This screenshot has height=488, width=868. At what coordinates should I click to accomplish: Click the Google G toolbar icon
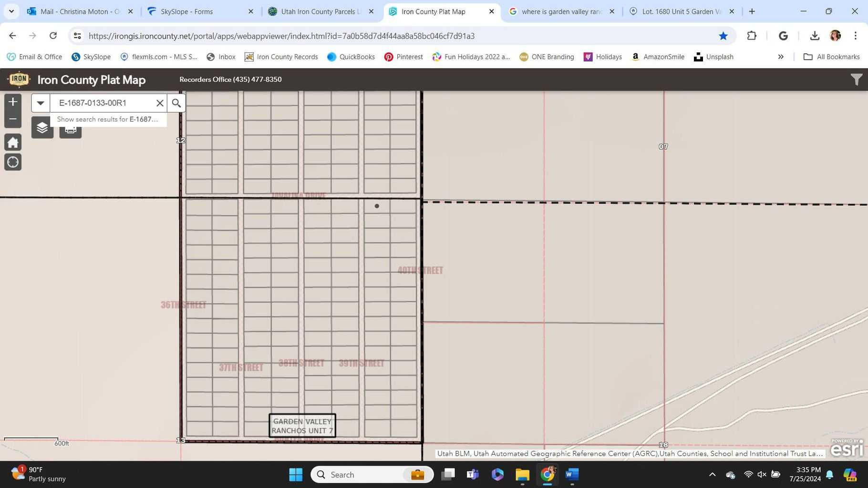point(783,36)
